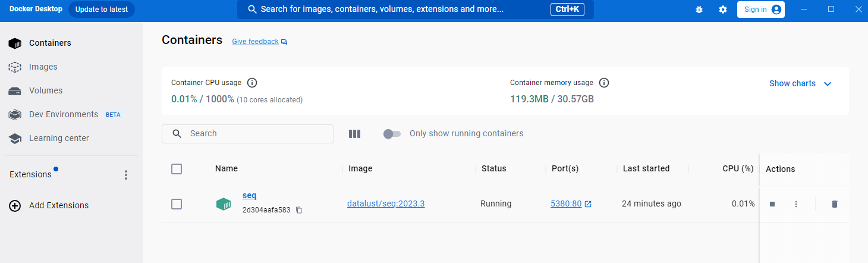Sort by the Name column header
Image resolution: width=868 pixels, height=263 pixels.
coord(227,169)
